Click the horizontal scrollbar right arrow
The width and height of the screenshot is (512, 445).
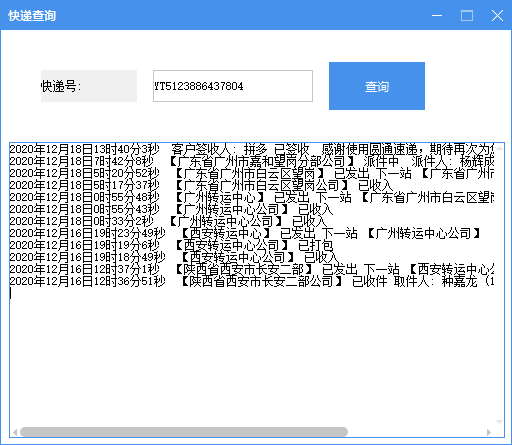pos(489,432)
